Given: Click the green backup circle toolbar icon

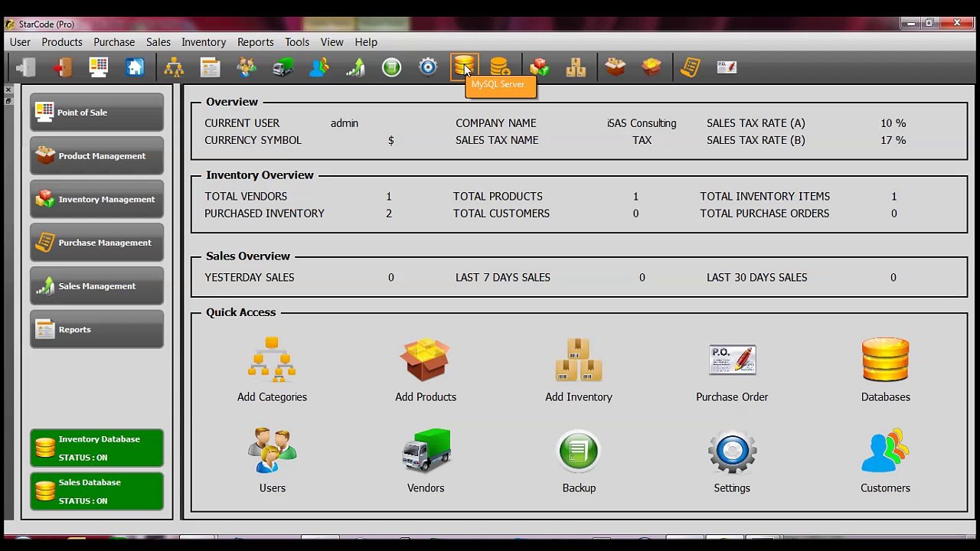Looking at the screenshot, I should (x=391, y=67).
